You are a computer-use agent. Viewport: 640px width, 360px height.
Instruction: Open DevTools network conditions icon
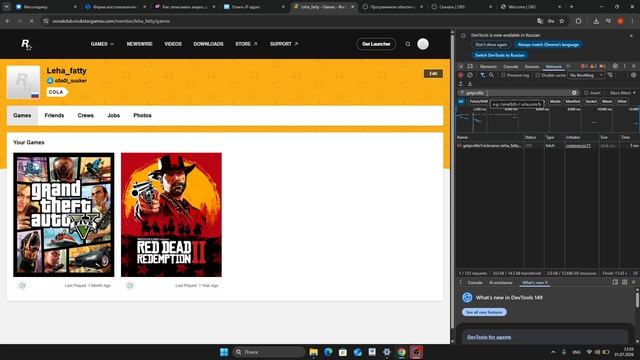[x=610, y=75]
